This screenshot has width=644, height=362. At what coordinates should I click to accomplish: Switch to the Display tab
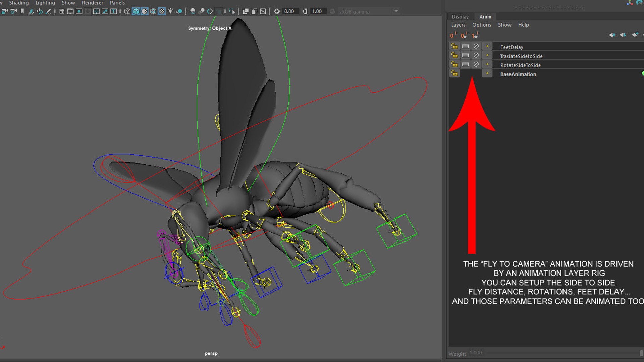pos(460,17)
